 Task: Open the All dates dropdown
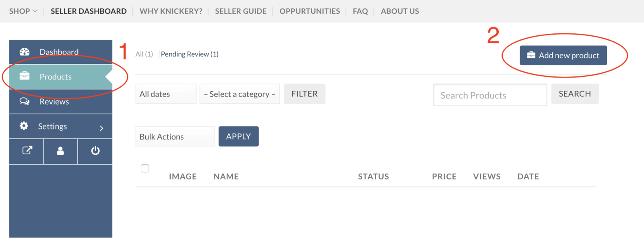(x=166, y=94)
